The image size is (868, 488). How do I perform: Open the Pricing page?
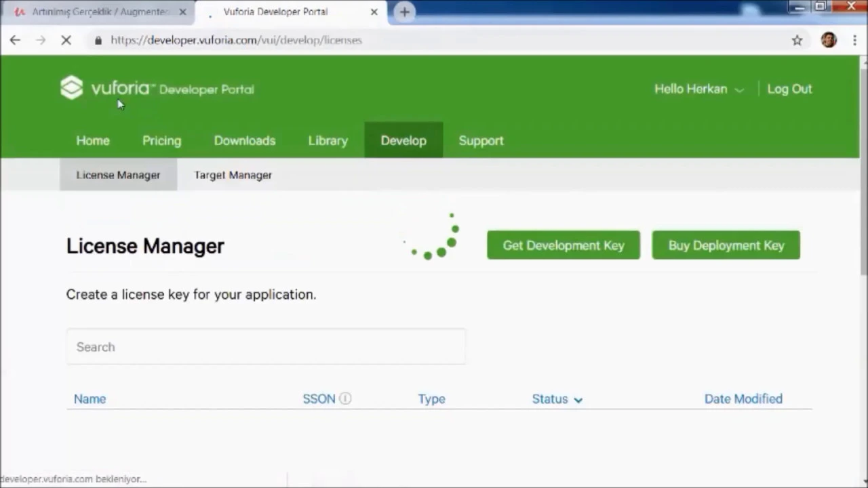coord(161,140)
